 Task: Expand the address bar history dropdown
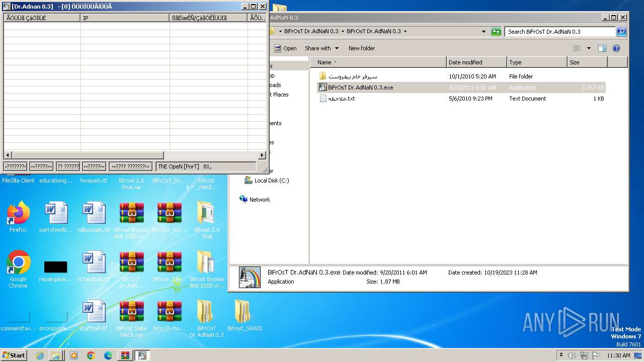(x=484, y=31)
